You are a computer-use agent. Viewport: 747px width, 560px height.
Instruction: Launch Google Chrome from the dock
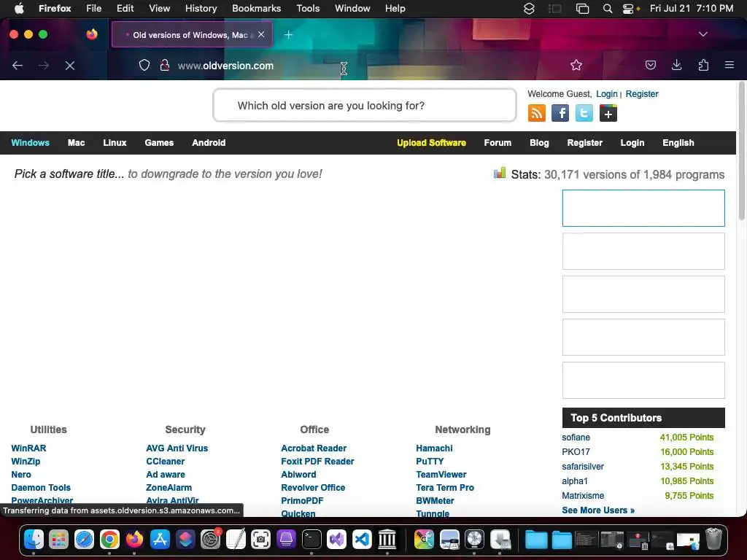pyautogui.click(x=109, y=539)
